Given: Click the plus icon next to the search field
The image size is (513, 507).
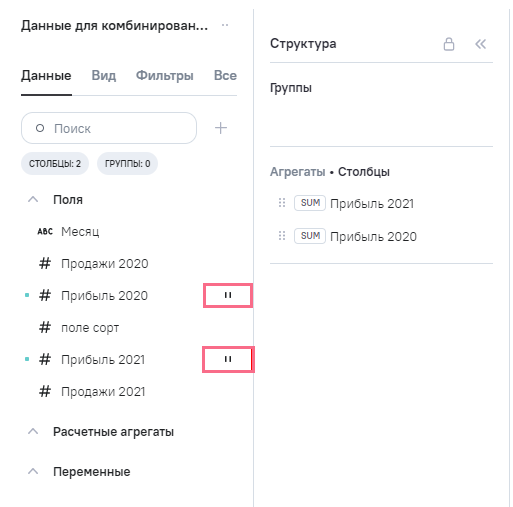Looking at the screenshot, I should click(221, 128).
